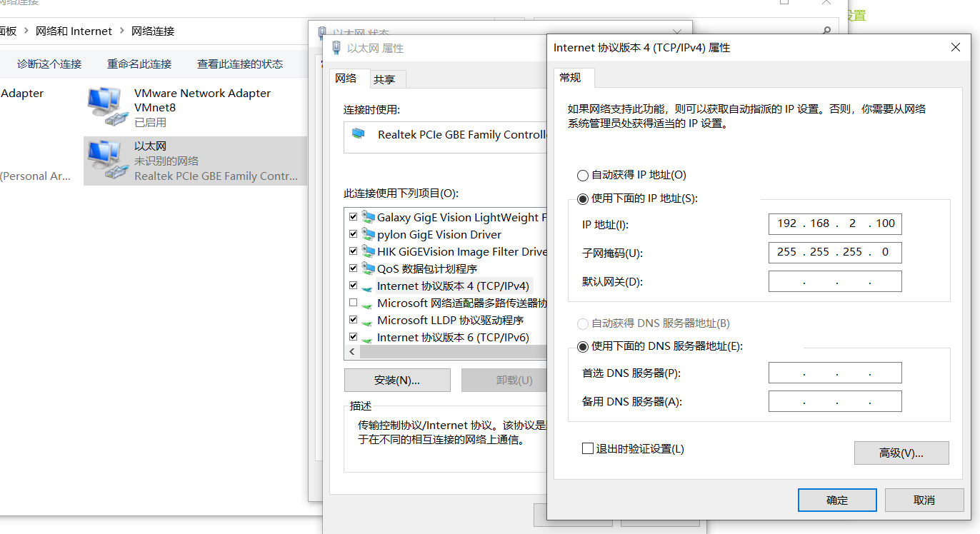Select 使用下面的 IP 地址 radio button

[583, 198]
